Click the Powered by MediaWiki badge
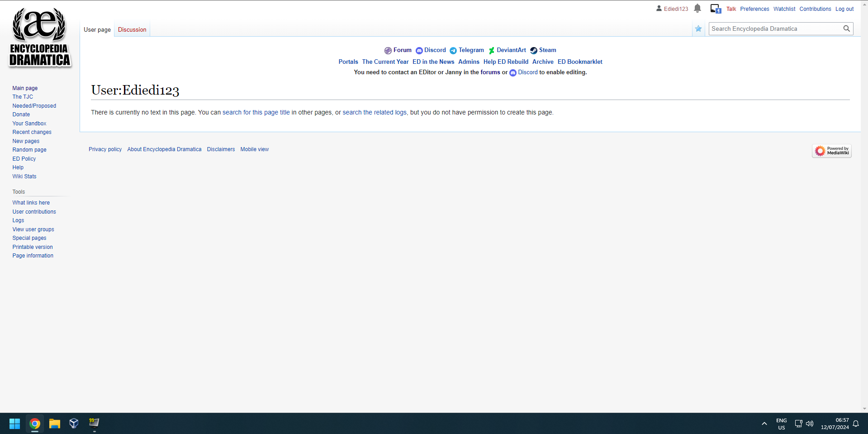 [x=831, y=151]
